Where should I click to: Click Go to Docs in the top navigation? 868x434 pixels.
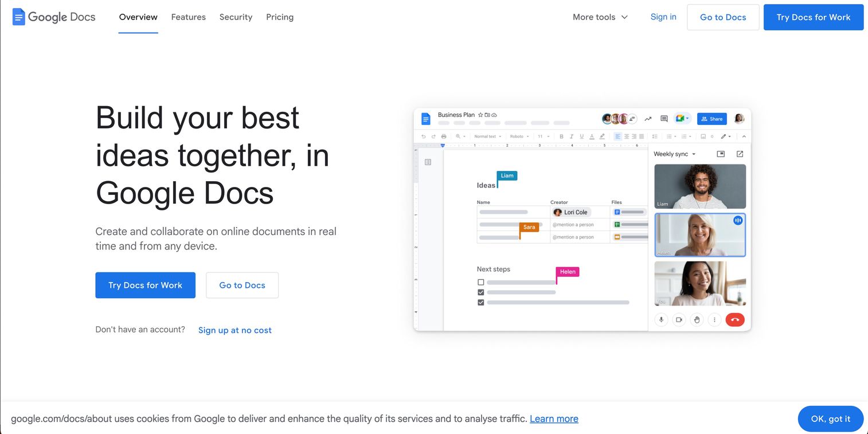[x=723, y=17]
